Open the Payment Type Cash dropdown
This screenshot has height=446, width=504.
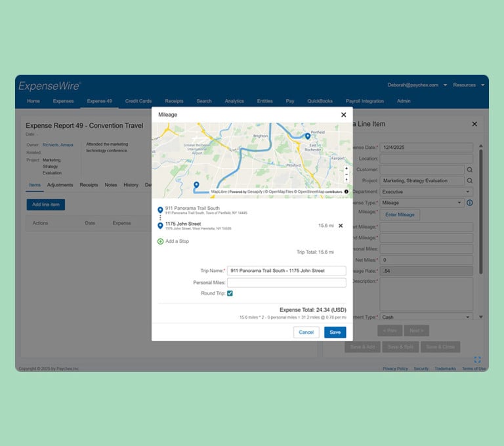click(426, 317)
